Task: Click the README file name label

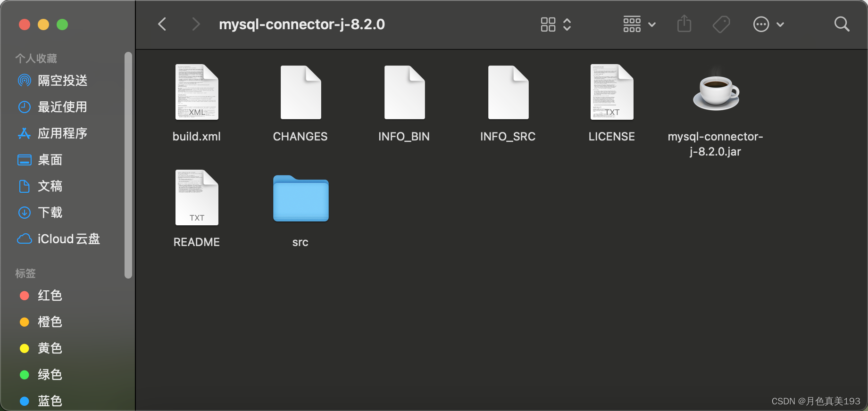Action: (x=197, y=242)
